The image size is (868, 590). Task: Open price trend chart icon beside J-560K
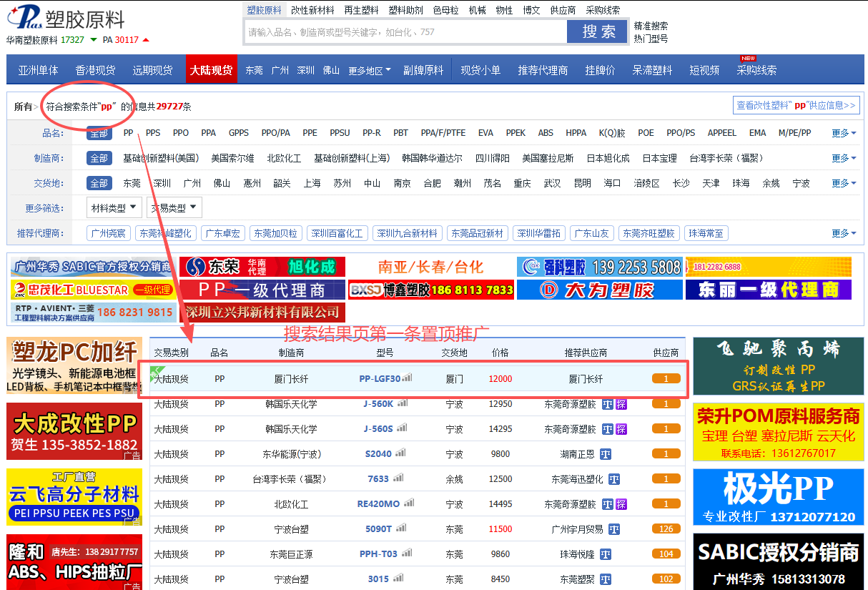[402, 403]
